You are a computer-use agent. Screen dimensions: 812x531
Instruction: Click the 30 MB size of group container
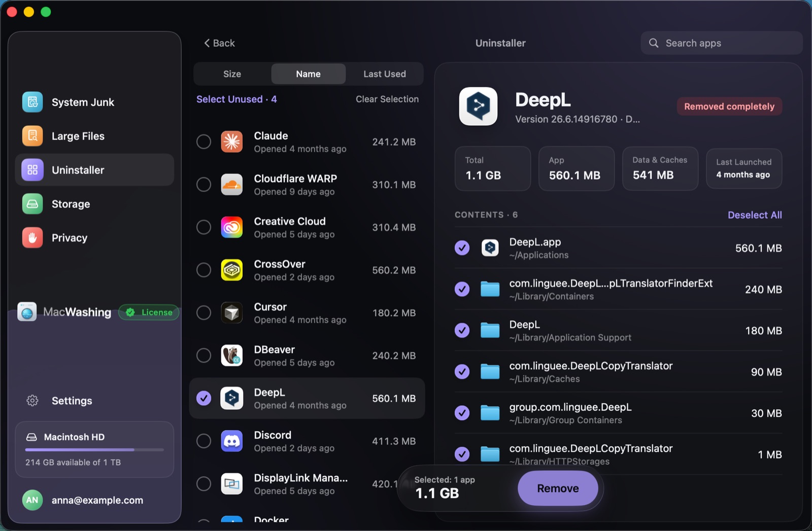point(766,413)
